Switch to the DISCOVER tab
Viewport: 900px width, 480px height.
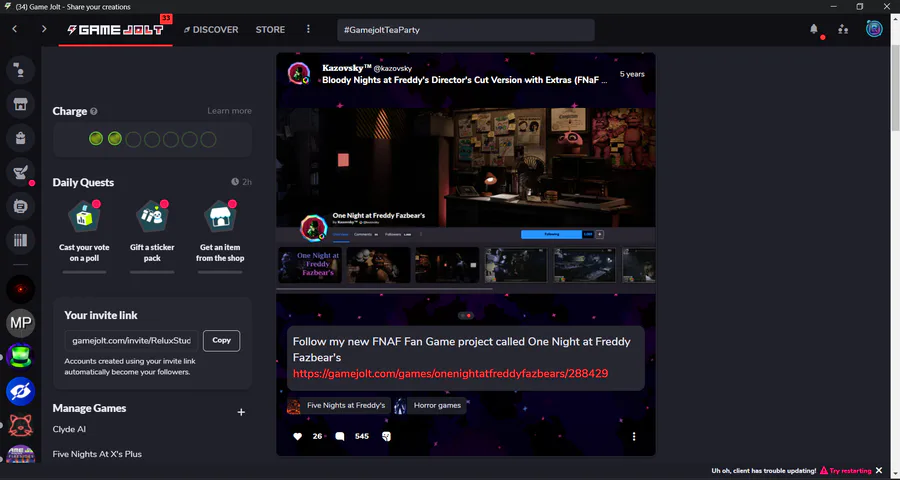211,30
